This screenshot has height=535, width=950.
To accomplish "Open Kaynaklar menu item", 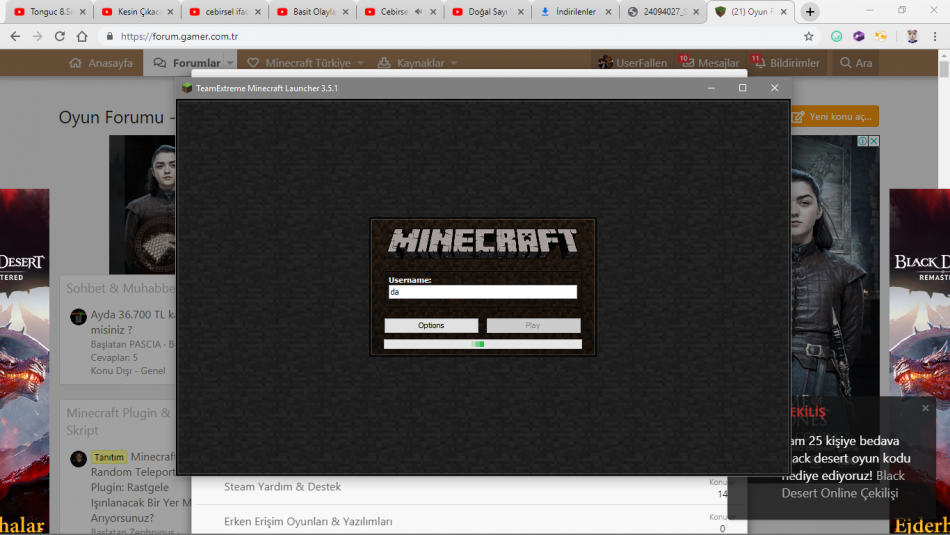I will [412, 63].
